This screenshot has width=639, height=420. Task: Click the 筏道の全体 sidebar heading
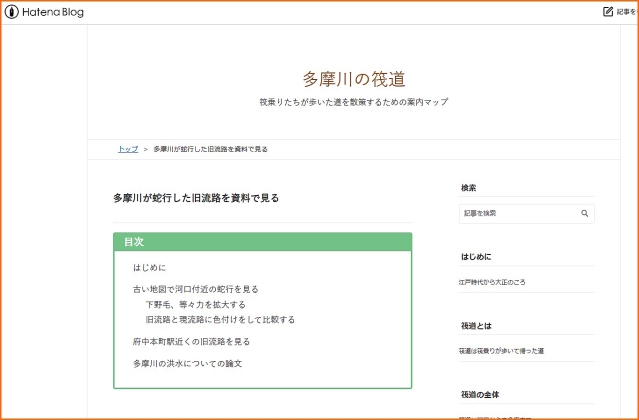tap(480, 394)
